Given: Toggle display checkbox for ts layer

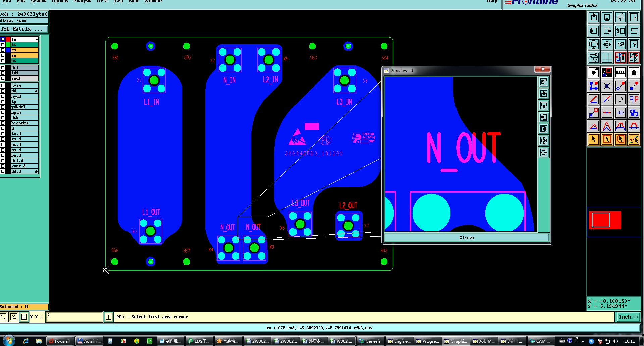Looking at the screenshot, I should click(x=3, y=45).
